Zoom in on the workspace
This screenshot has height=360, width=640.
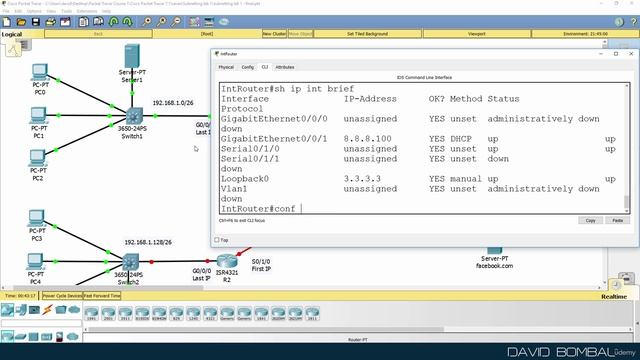147,22
